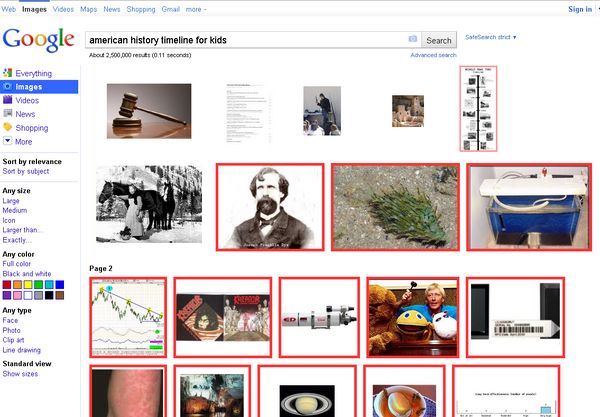Image resolution: width=600 pixels, height=417 pixels.
Task: Select Full color filter
Action: coord(16,264)
